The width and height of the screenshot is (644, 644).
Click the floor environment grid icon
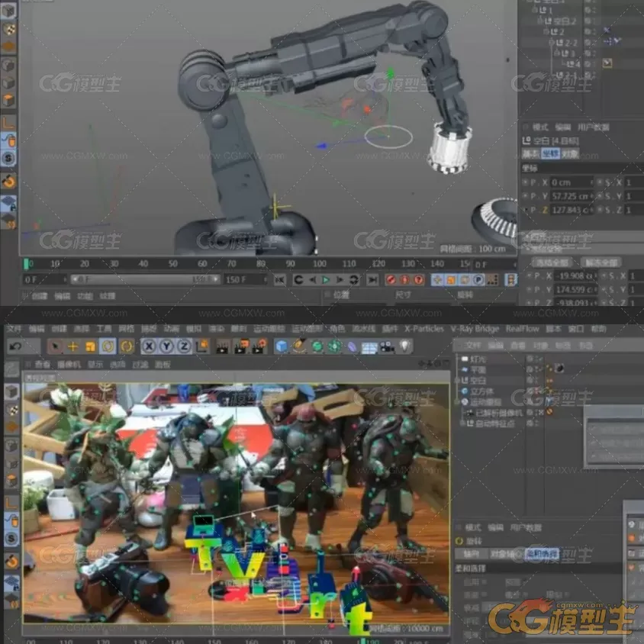369,348
